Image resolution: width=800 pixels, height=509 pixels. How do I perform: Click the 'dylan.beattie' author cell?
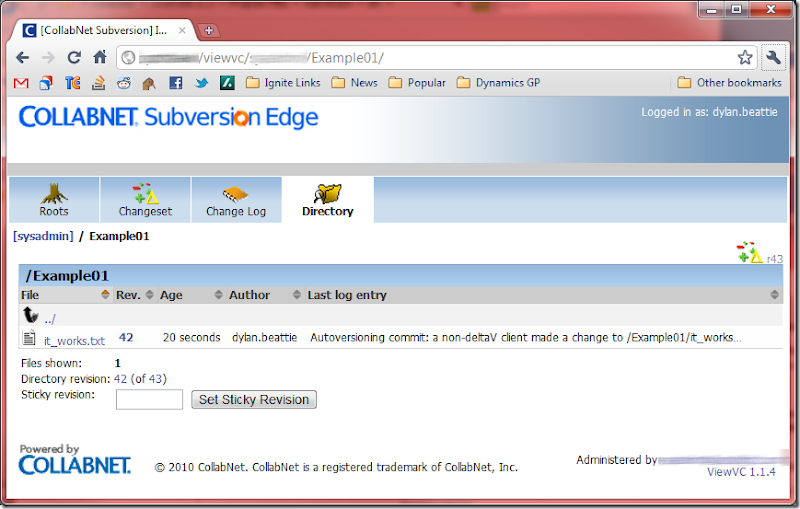(x=264, y=338)
